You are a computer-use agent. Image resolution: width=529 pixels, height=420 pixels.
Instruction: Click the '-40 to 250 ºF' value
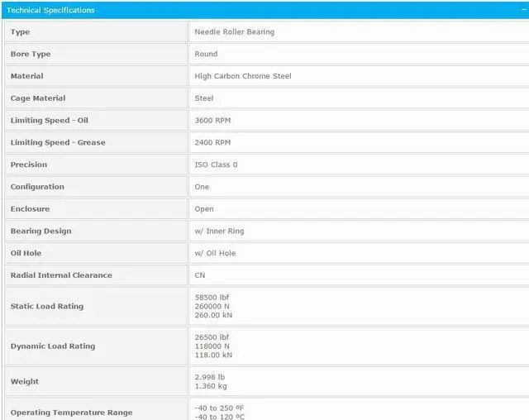(219, 408)
